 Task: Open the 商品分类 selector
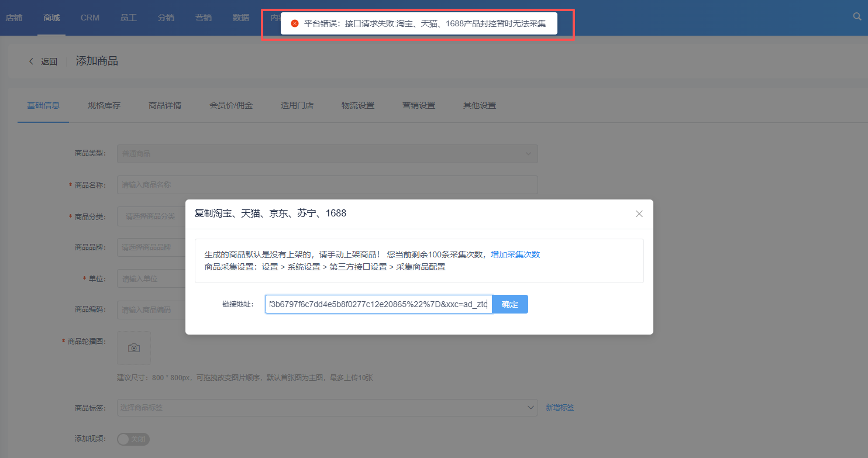(x=151, y=216)
